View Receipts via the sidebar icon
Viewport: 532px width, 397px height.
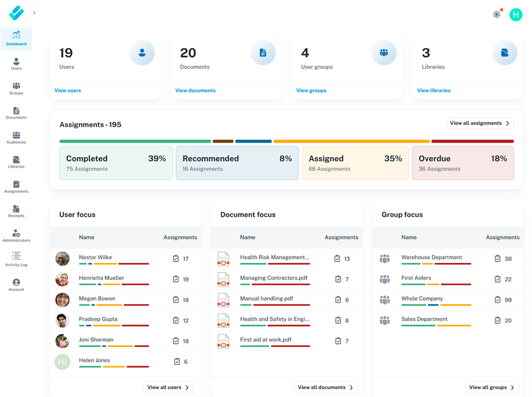point(16,210)
